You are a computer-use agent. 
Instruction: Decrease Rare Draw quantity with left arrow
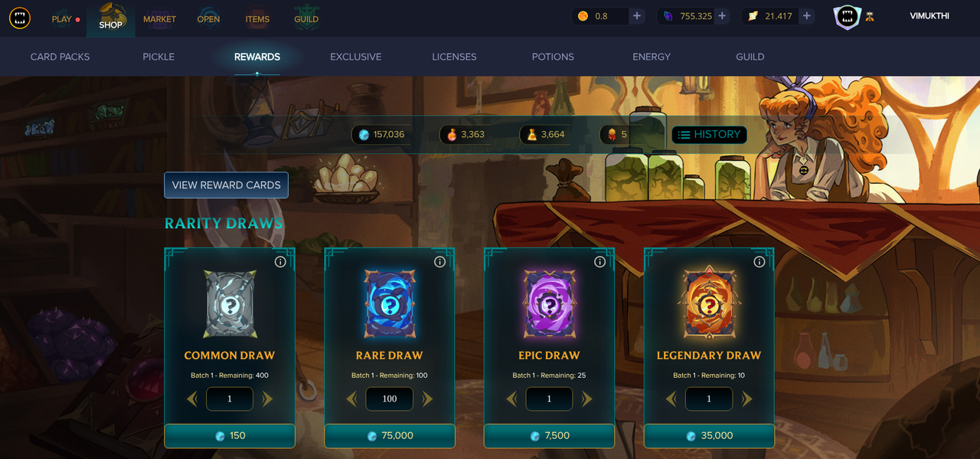click(x=351, y=399)
